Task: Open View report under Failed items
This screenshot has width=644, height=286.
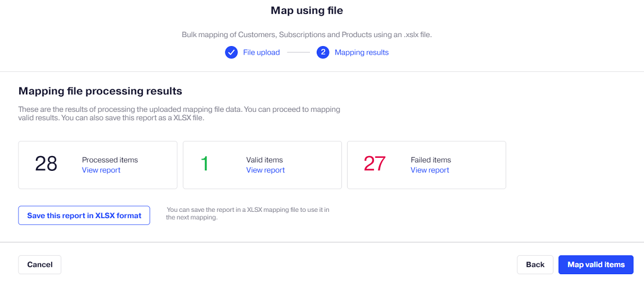Action: (430, 170)
